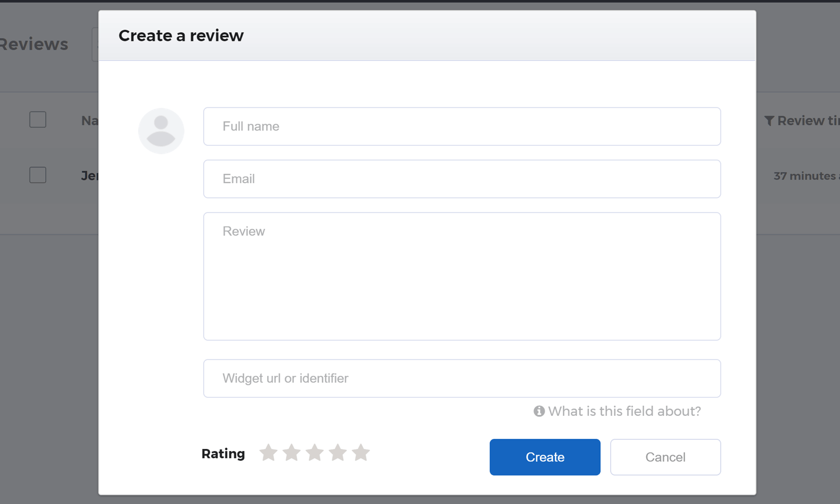The width and height of the screenshot is (840, 504).
Task: Set rating to two stars
Action: point(291,453)
